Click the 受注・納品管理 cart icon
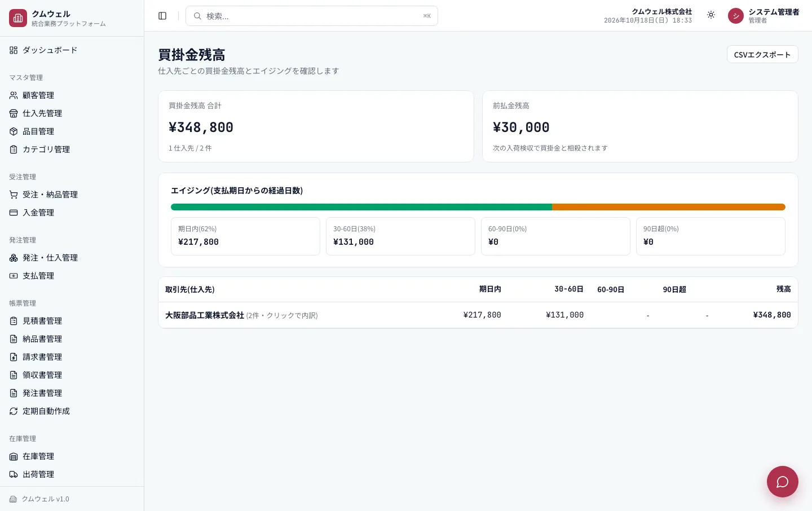Image resolution: width=812 pixels, height=511 pixels. 14,195
